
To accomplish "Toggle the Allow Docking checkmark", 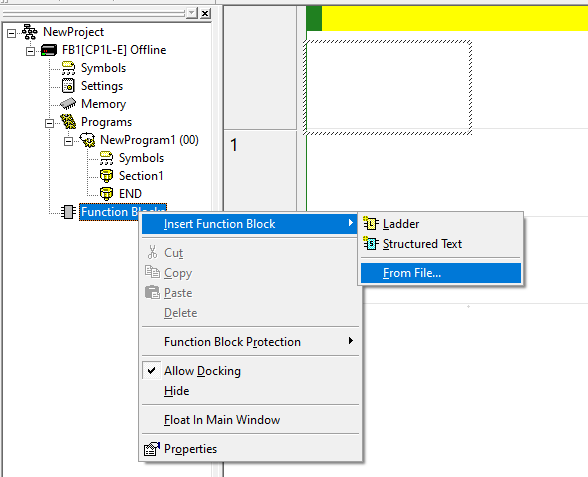I will 152,370.
